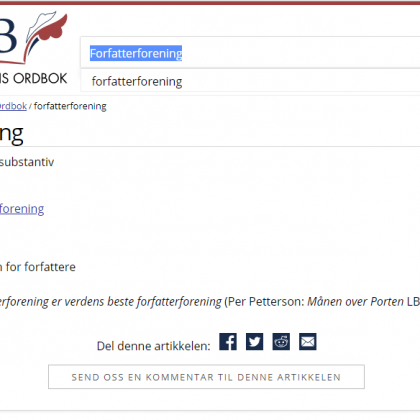Screen dimensions: 420x420
Task: Share the article on Twitter
Action: tap(255, 342)
